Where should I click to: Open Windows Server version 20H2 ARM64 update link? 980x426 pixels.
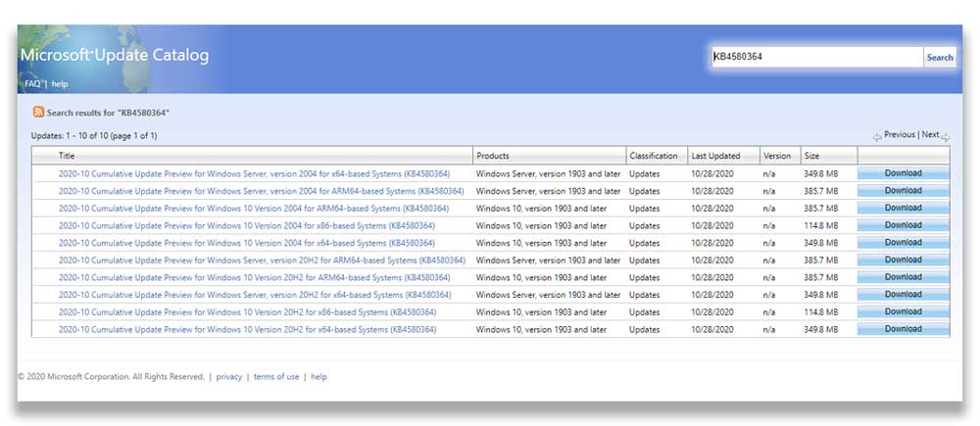(x=262, y=260)
